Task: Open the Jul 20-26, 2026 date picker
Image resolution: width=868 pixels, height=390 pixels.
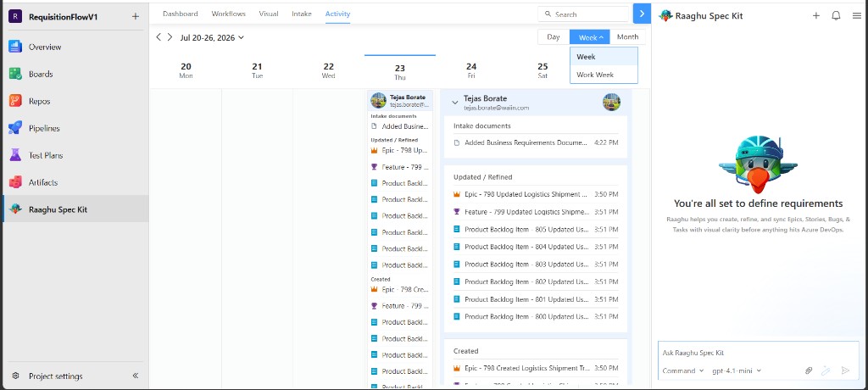Action: pyautogui.click(x=212, y=37)
